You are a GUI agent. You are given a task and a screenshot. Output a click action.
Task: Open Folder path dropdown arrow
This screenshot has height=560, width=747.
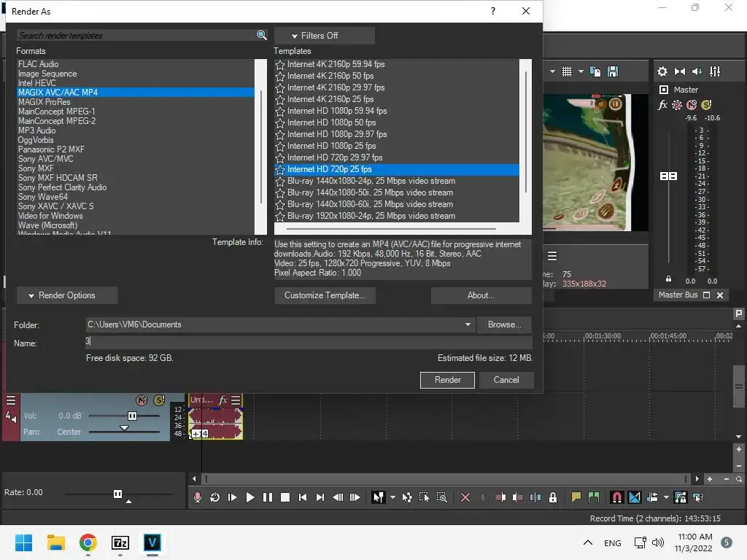coord(468,324)
